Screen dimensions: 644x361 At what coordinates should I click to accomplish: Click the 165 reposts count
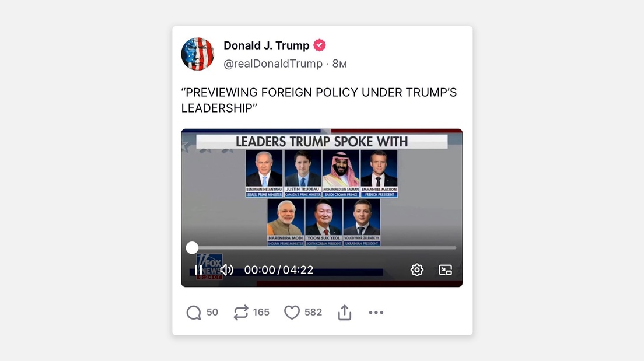coord(261,312)
